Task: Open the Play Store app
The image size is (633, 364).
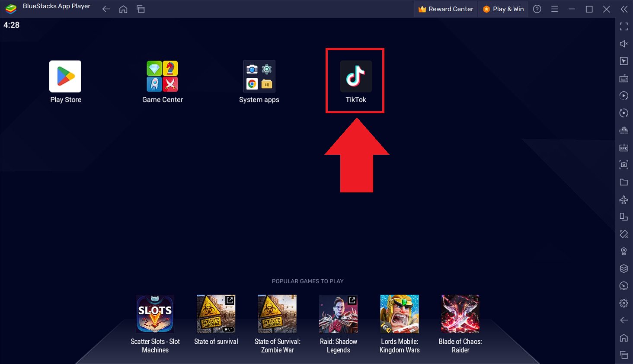Action: (x=65, y=81)
